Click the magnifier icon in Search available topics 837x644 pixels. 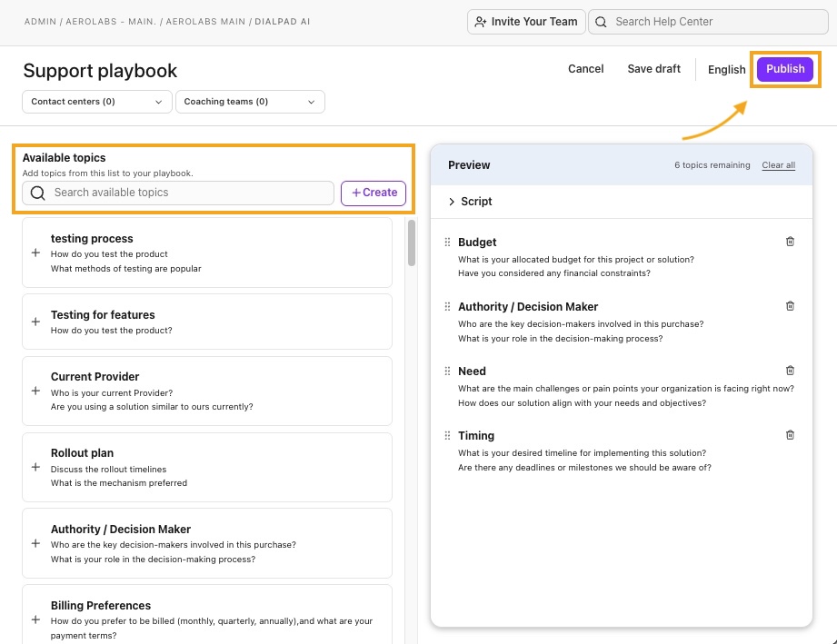pyautogui.click(x=38, y=193)
